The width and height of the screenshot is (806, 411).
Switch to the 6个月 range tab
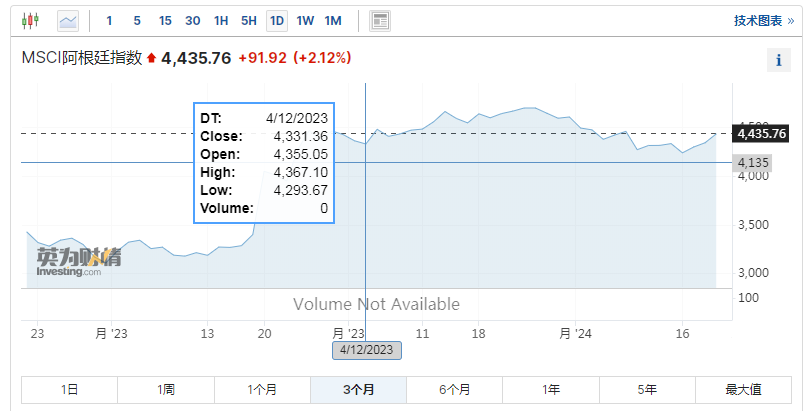pos(454,390)
